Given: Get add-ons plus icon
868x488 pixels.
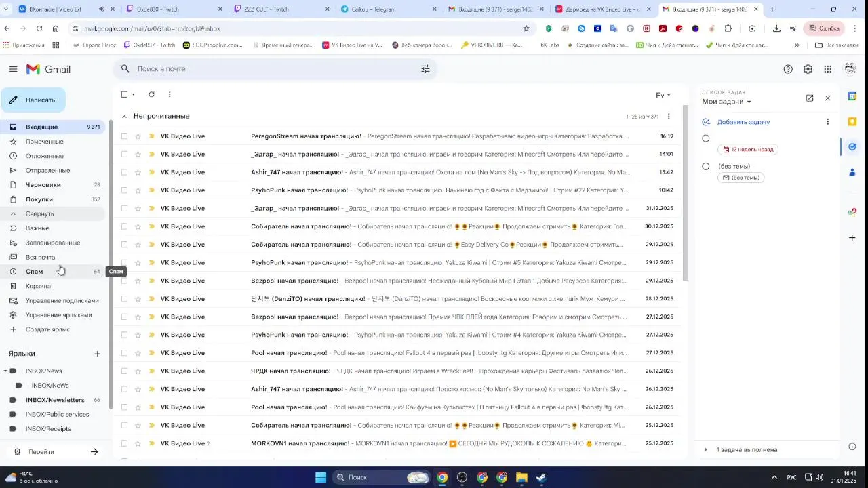Looking at the screenshot, I should 852,237.
